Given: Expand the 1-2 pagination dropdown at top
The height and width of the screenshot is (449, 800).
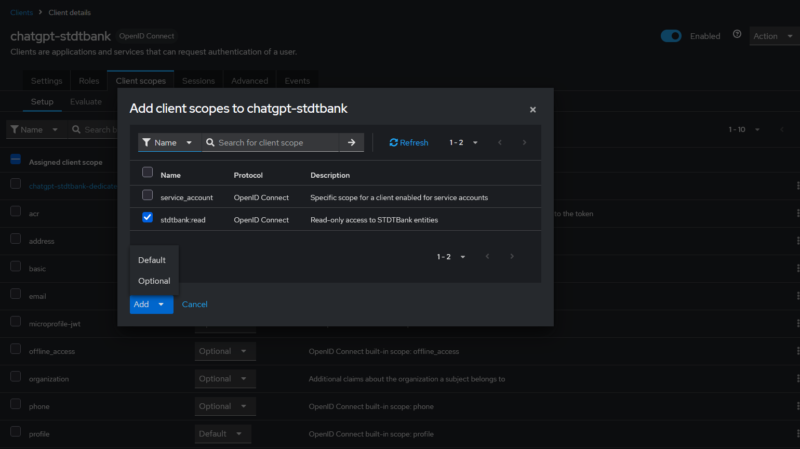Looking at the screenshot, I should [463, 142].
